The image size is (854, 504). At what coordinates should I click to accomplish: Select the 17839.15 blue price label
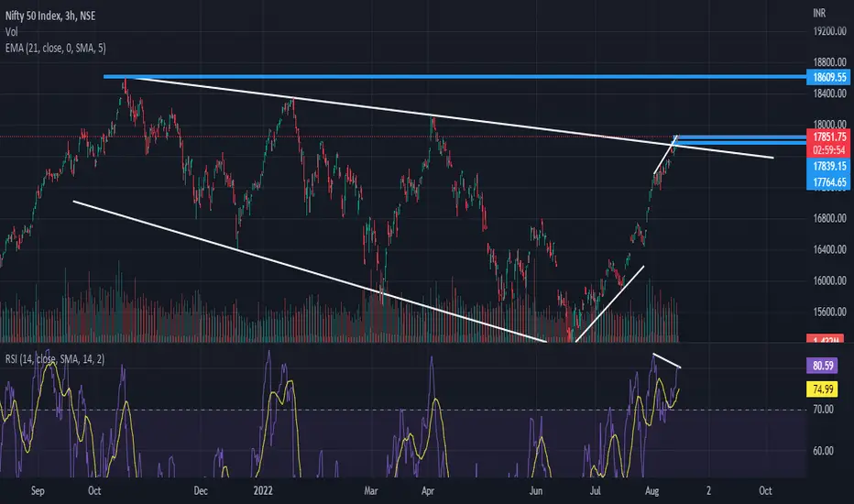click(828, 166)
